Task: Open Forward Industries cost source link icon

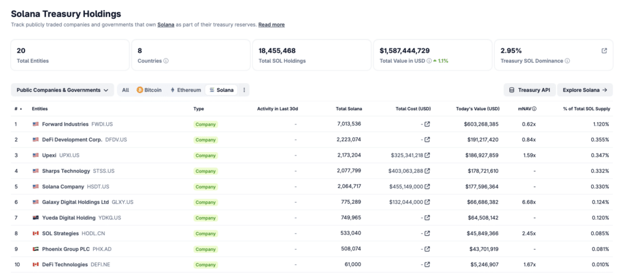Action: click(427, 124)
